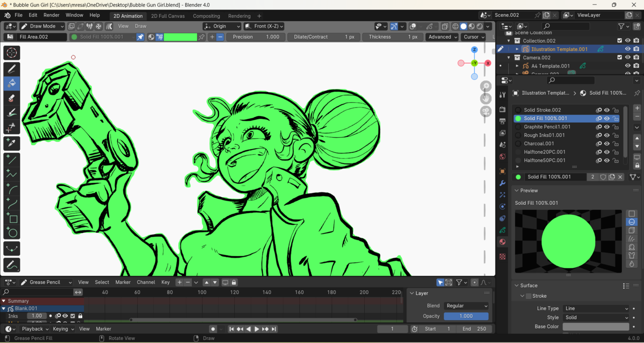Image resolution: width=644 pixels, height=343 pixels.
Task: Select the Eraser tool in toolbar
Action: (12, 98)
